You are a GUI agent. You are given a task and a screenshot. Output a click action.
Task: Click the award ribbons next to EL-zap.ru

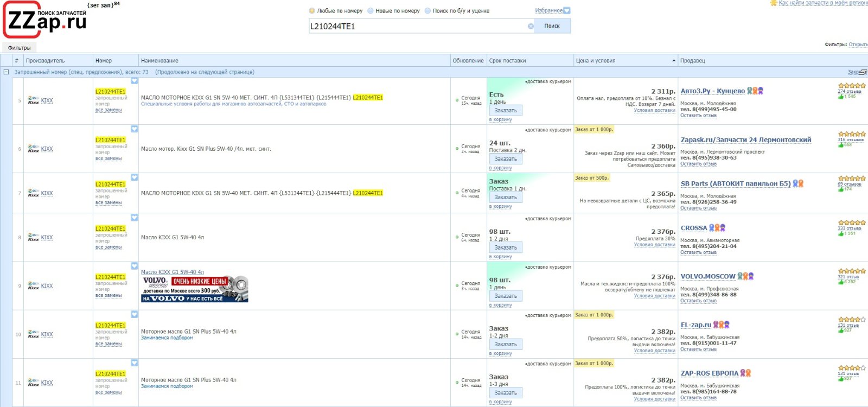(x=722, y=325)
